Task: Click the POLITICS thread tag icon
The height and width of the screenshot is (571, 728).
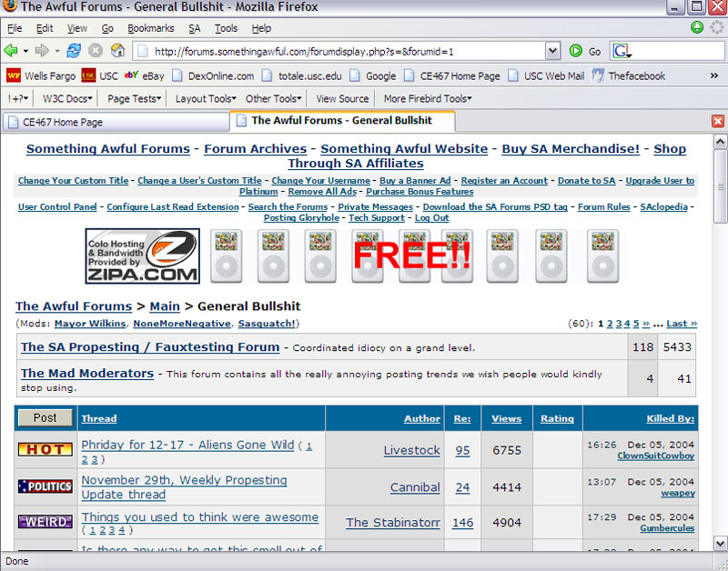Action: point(45,486)
